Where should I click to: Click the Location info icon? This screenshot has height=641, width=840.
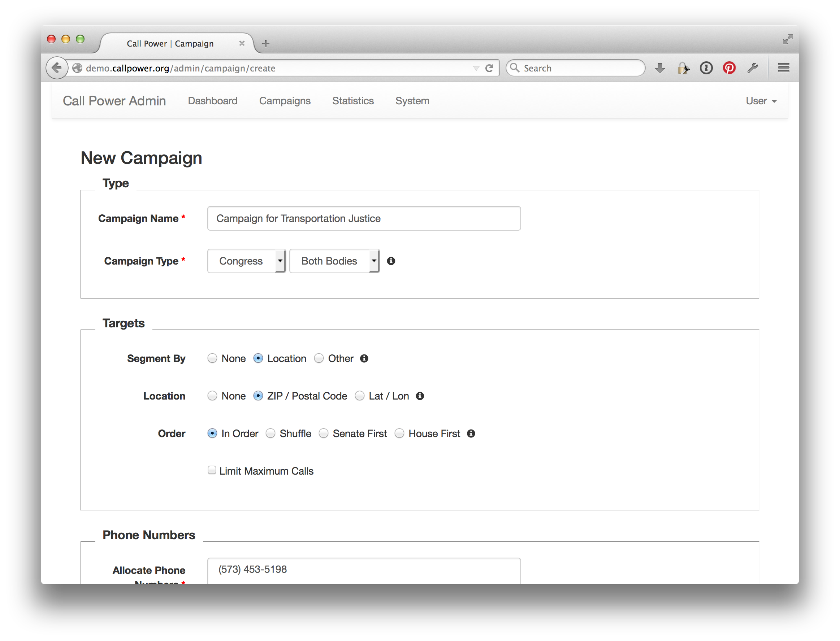pyautogui.click(x=420, y=396)
